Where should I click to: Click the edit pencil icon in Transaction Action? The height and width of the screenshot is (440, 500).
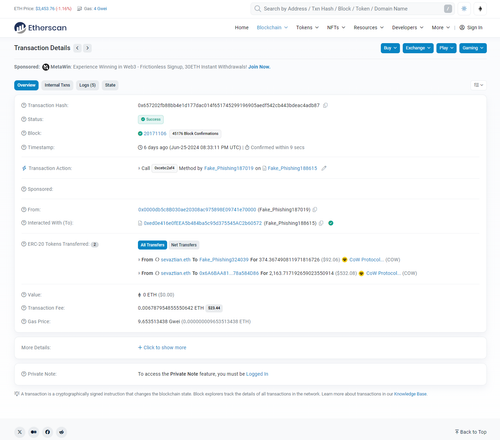[324, 168]
